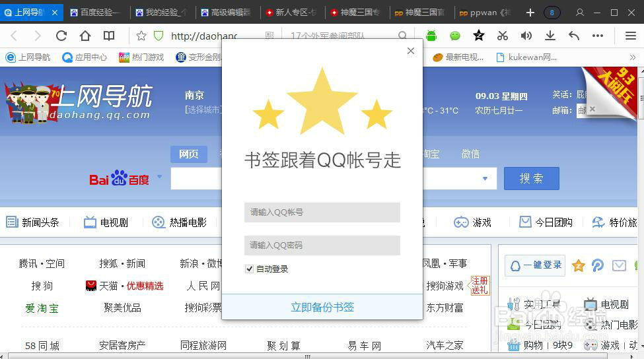Screen dimensions: 644x359
Task: Click 一键登录 button
Action: pos(535,265)
